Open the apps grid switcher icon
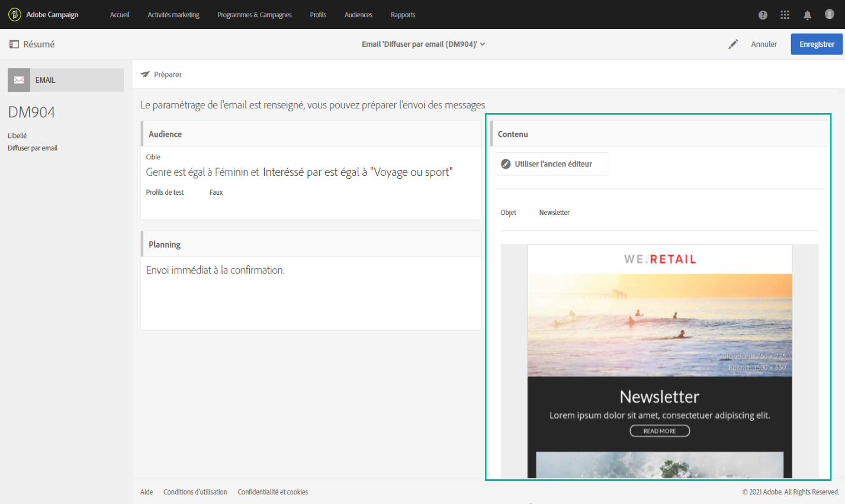 [785, 15]
